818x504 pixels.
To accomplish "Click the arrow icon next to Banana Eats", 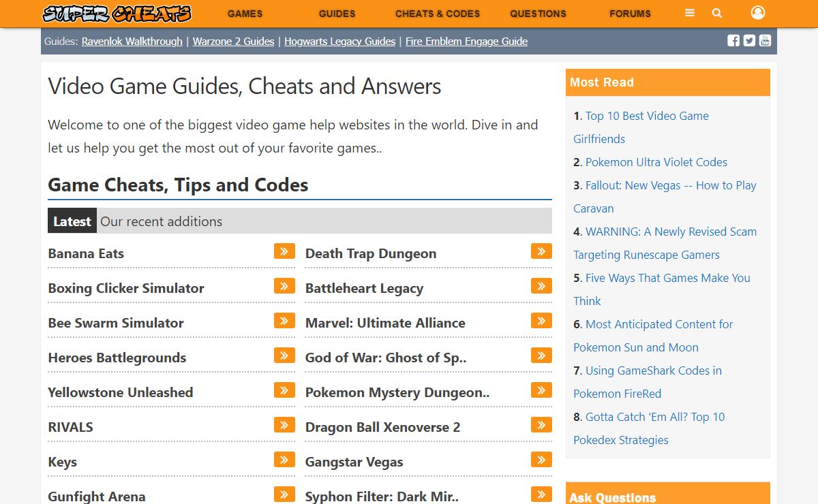I will point(284,251).
